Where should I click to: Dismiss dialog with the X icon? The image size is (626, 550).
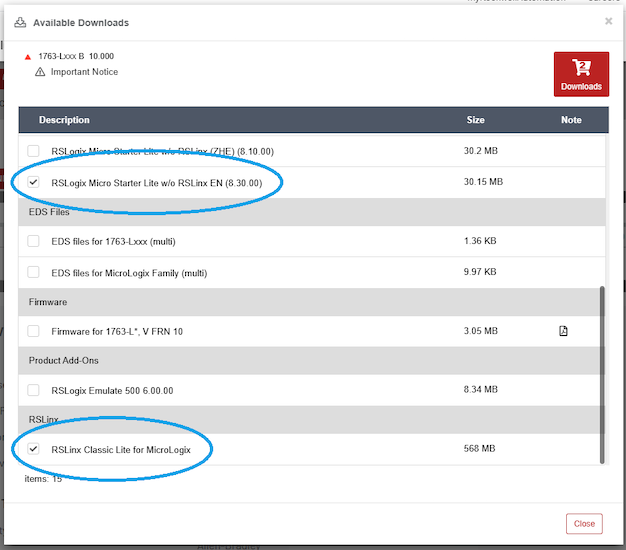tap(608, 21)
